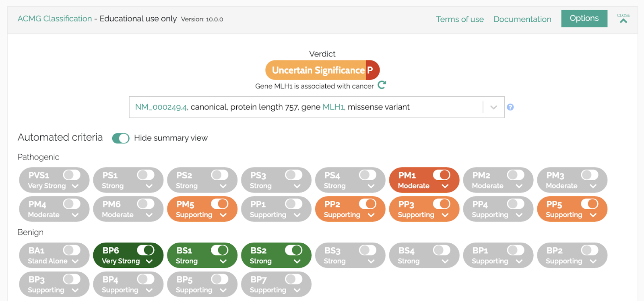Expand the PP5 Supporting strength chevron
Screen dimensions: 644x301
click(593, 215)
